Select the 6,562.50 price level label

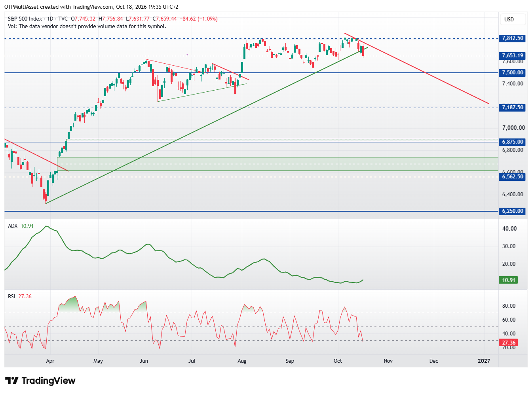tap(513, 176)
